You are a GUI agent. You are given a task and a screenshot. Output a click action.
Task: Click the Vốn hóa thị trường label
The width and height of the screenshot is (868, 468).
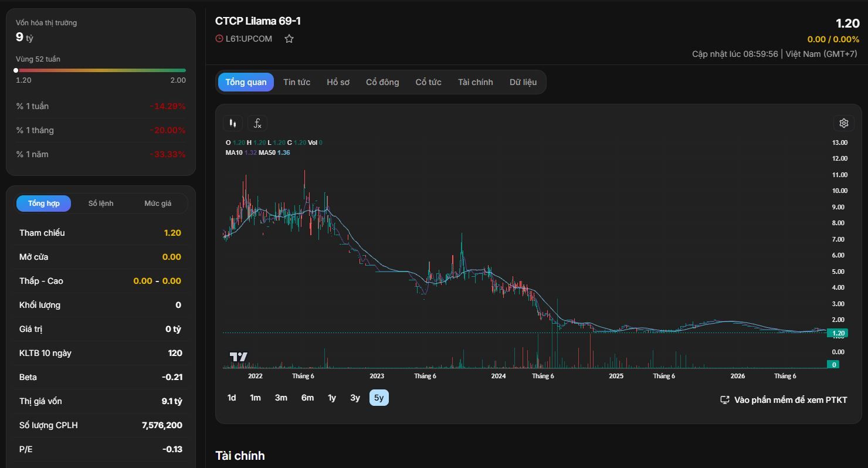pyautogui.click(x=46, y=23)
